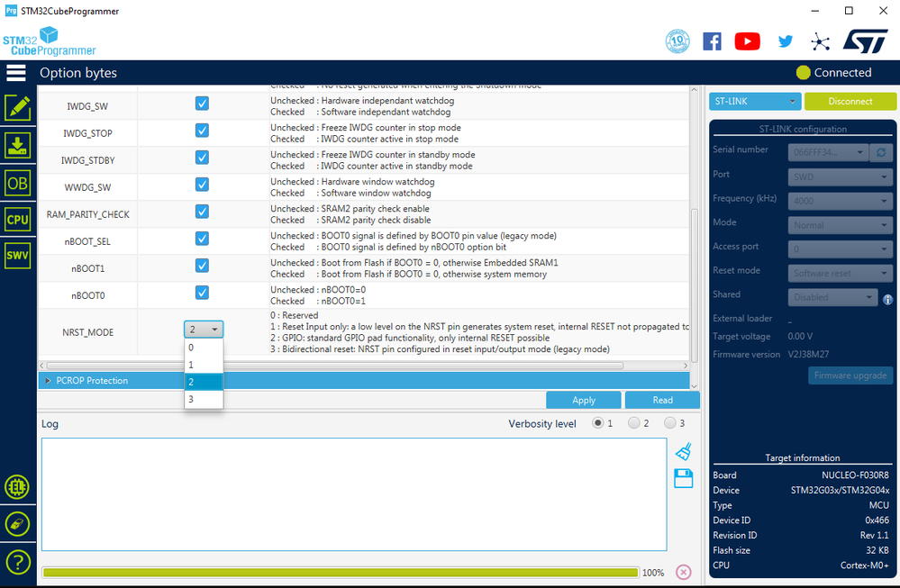
Task: Open the YouTube link icon
Action: [x=748, y=41]
